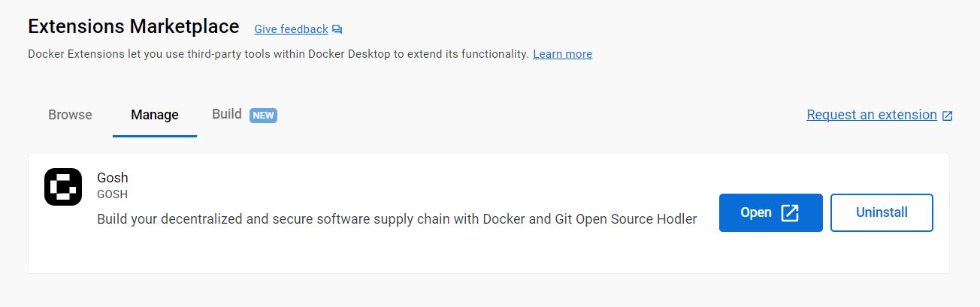Switch to the Browse tab
This screenshot has height=307, width=980.
(x=70, y=115)
